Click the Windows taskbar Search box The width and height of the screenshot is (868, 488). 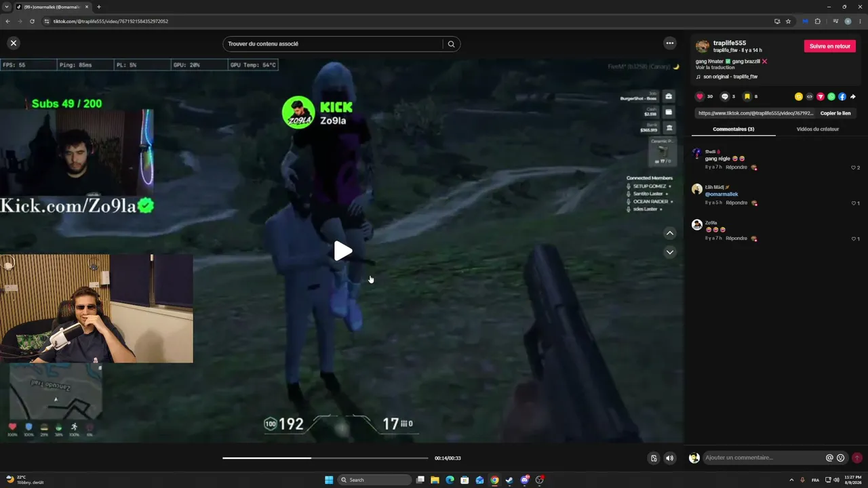[376, 480]
